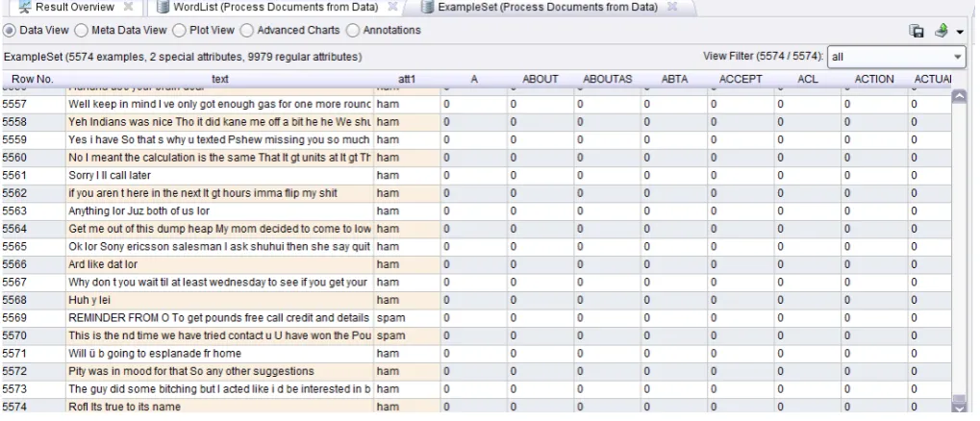Select the Meta Data View radio button
The height and width of the screenshot is (421, 980).
pos(81,30)
